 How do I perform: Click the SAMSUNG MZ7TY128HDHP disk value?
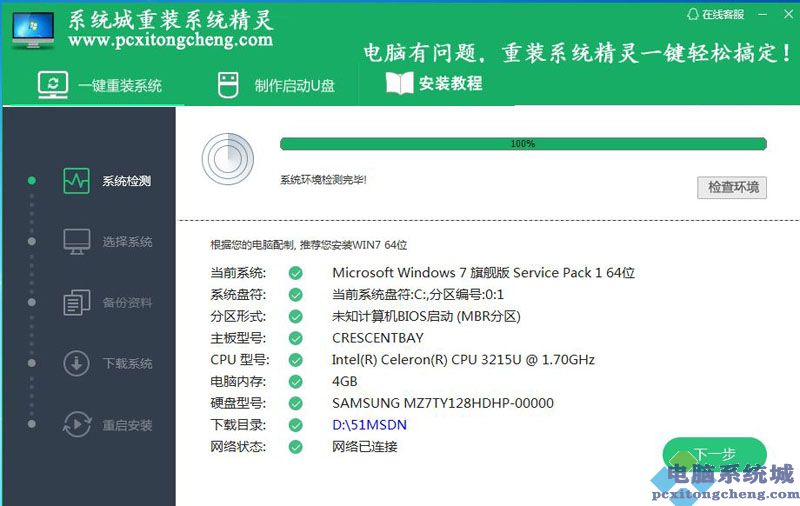tap(443, 403)
